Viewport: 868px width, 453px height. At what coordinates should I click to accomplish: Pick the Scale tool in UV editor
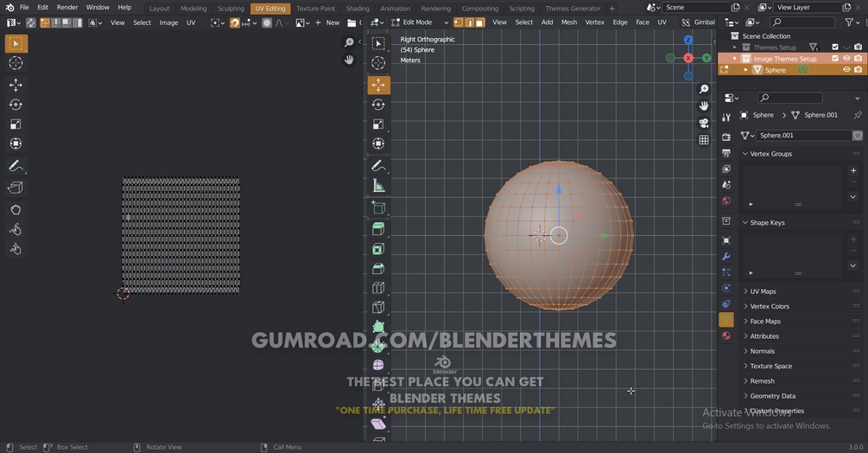[x=16, y=124]
